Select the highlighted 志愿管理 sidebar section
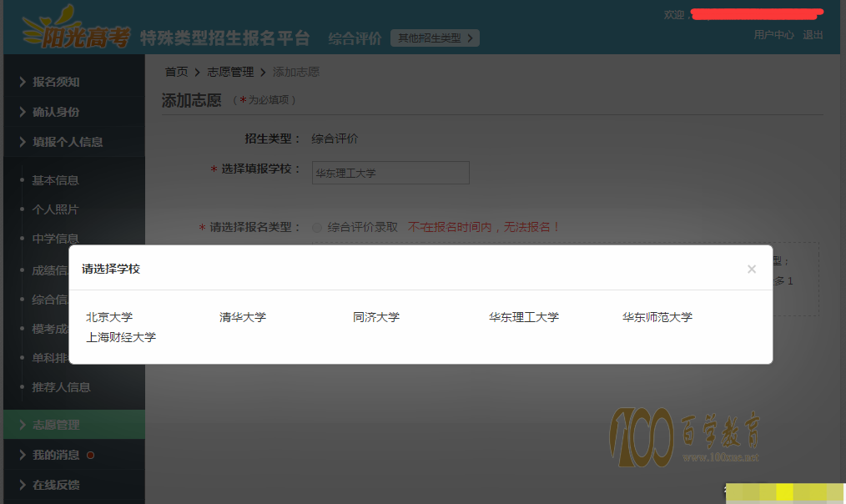 (74, 425)
